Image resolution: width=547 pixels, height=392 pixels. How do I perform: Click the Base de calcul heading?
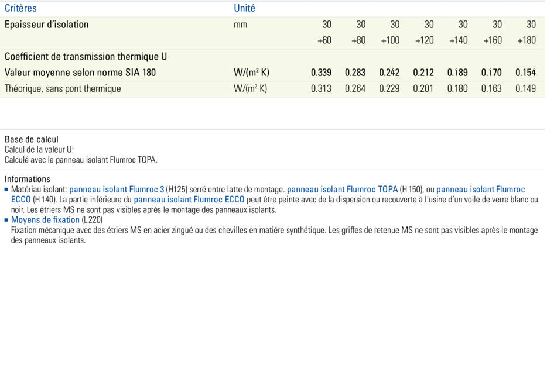(x=32, y=139)
